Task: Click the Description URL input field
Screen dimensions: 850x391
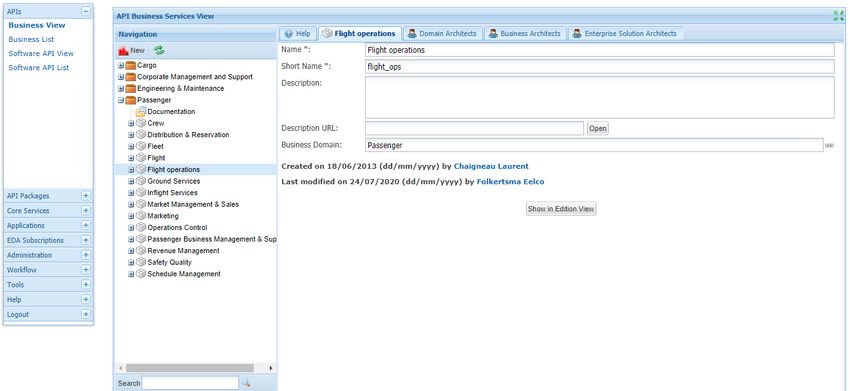Action: pos(474,129)
